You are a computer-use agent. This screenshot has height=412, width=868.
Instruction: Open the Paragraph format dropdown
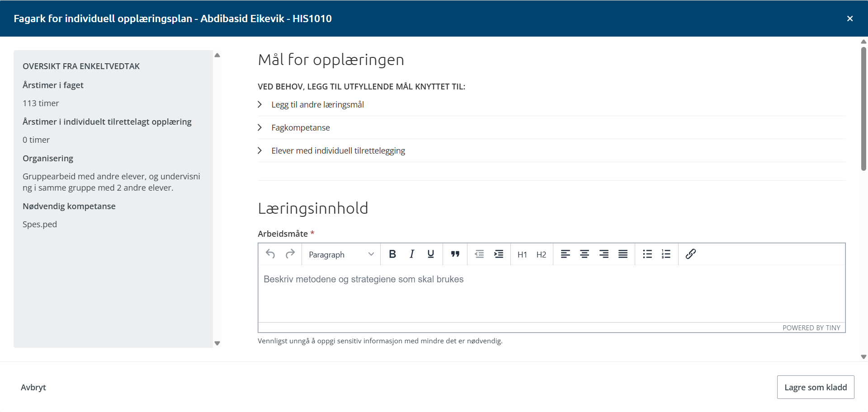[x=341, y=254]
